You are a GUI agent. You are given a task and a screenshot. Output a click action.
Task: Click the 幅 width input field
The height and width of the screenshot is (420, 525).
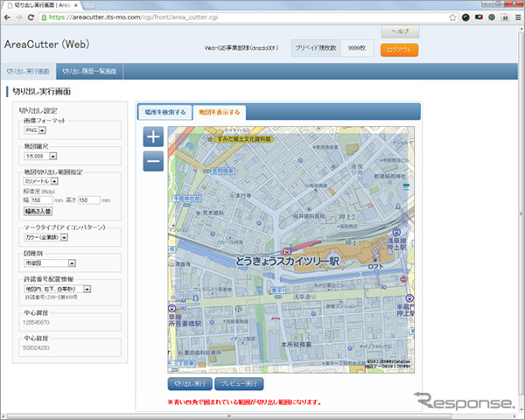pyautogui.click(x=42, y=200)
